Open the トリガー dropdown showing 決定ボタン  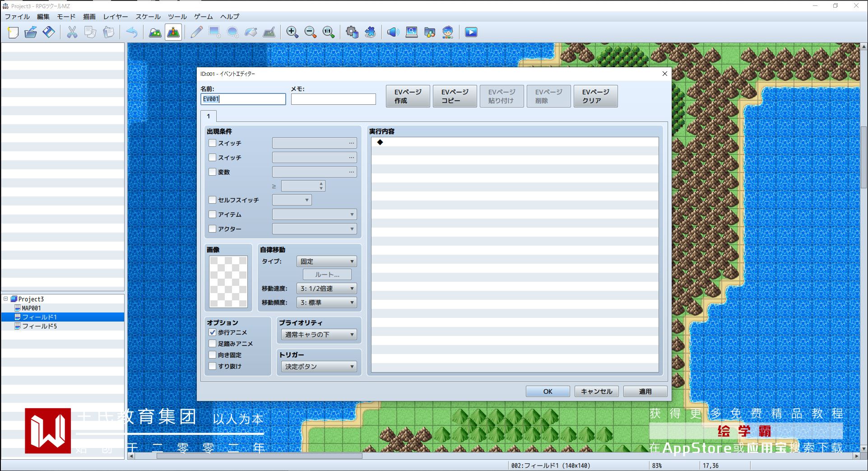[x=319, y=367]
